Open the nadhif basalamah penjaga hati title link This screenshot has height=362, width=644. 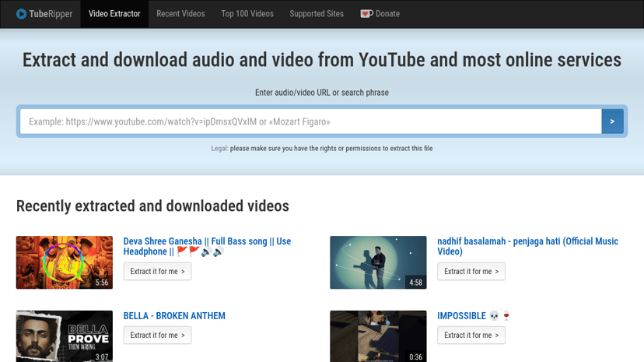click(527, 246)
